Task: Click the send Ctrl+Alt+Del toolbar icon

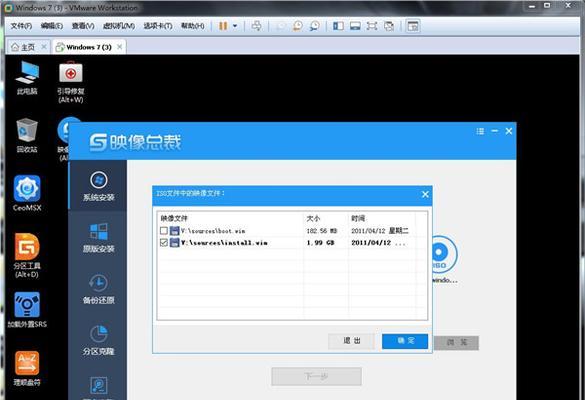Action: [x=257, y=26]
